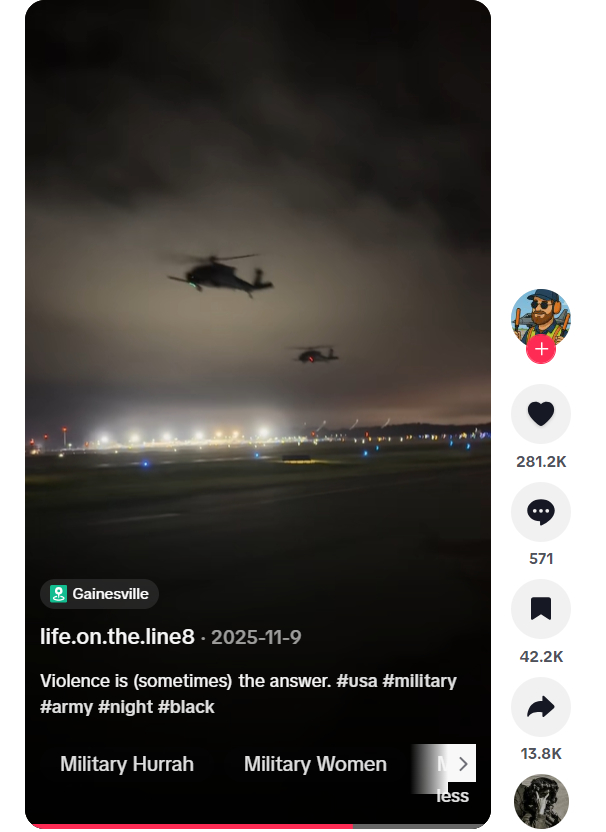Collapse the description with "less"

pyautogui.click(x=452, y=796)
